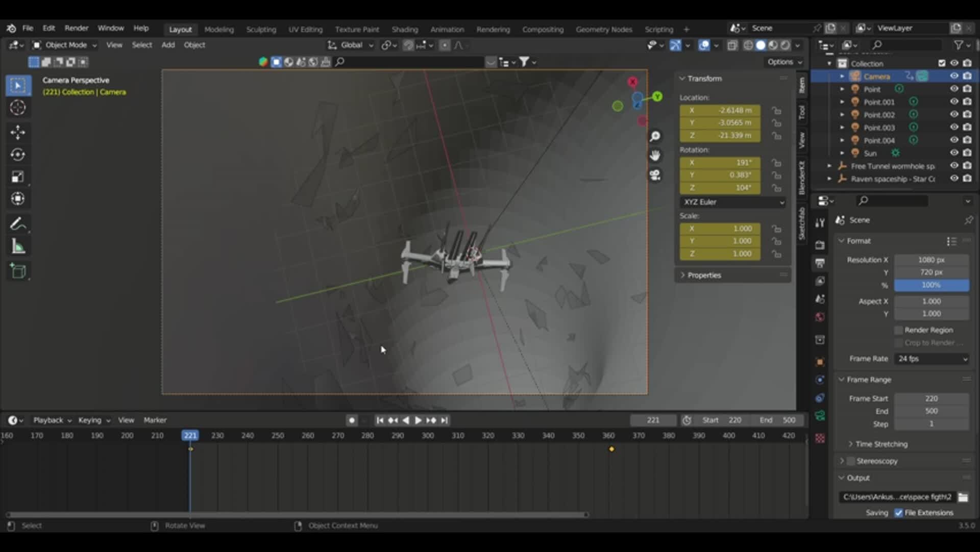The height and width of the screenshot is (552, 980).
Task: Open the World Properties tab
Action: [x=819, y=317]
